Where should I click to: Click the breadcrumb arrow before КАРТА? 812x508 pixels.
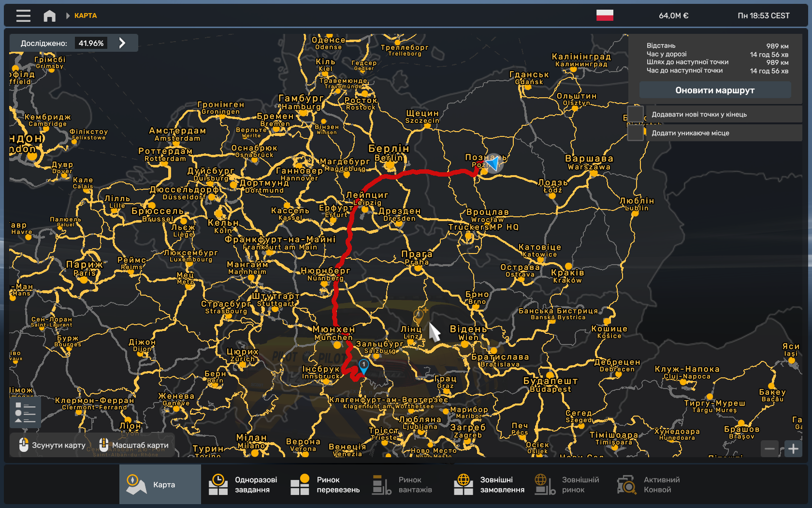68,16
